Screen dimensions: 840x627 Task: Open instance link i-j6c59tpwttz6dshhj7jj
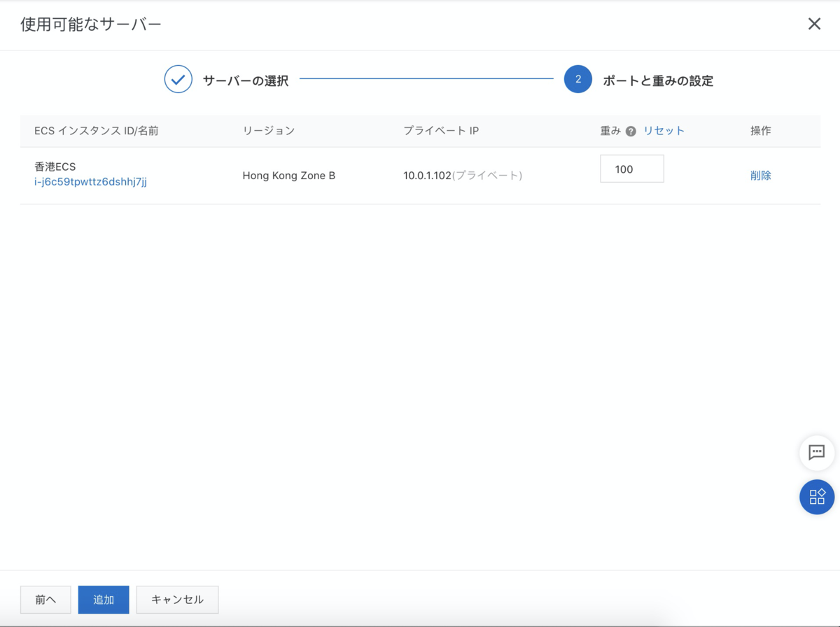tap(90, 182)
